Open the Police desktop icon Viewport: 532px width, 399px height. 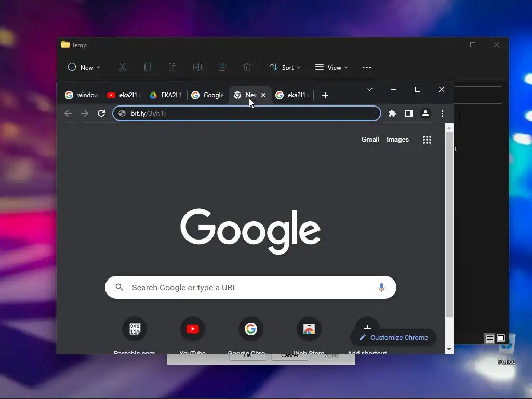pos(507,350)
